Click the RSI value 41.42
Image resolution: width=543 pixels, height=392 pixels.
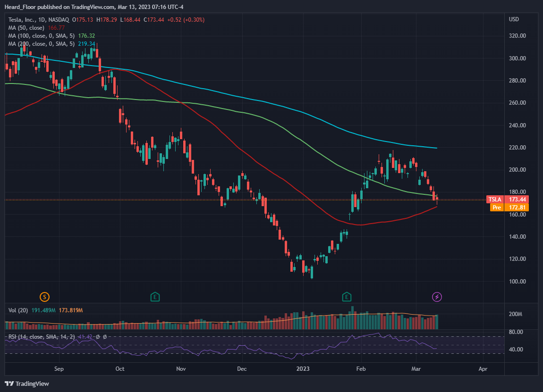85,337
